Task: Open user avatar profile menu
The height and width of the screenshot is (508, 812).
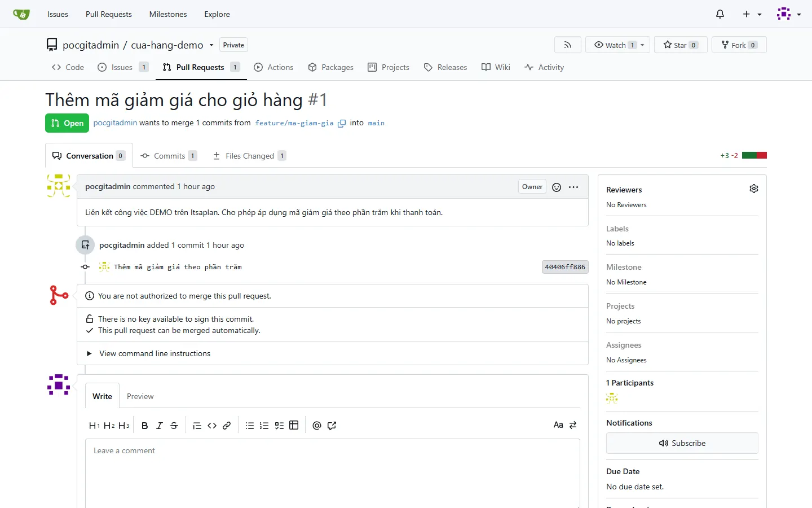Action: (x=789, y=14)
